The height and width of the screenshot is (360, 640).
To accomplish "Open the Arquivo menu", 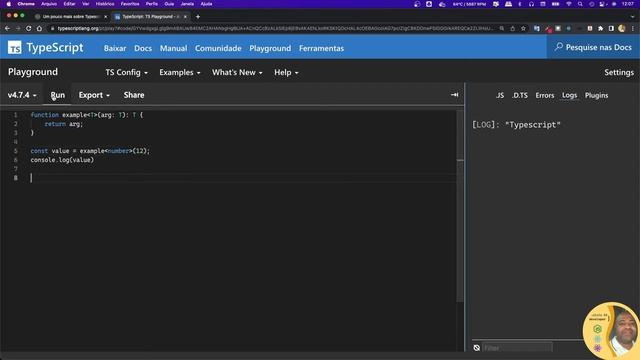I will (x=49, y=4).
